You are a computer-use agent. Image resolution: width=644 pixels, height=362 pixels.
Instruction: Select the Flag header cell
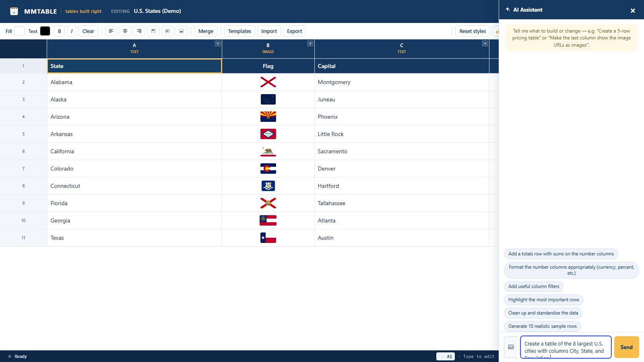268,66
